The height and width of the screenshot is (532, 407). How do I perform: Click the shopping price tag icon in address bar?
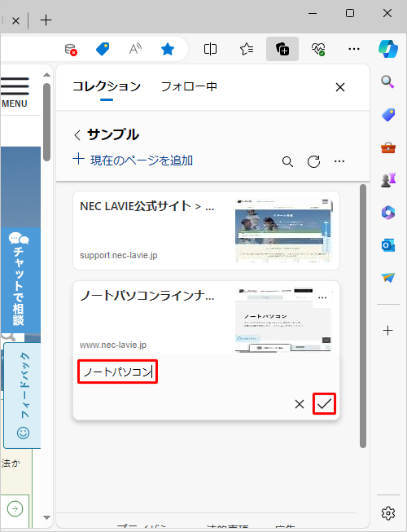point(103,49)
